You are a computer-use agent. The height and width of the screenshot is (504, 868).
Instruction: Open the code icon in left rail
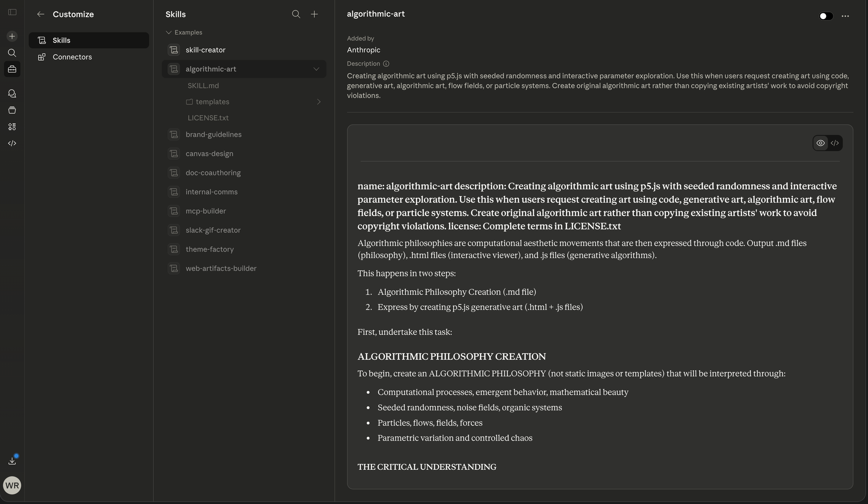[x=12, y=143]
